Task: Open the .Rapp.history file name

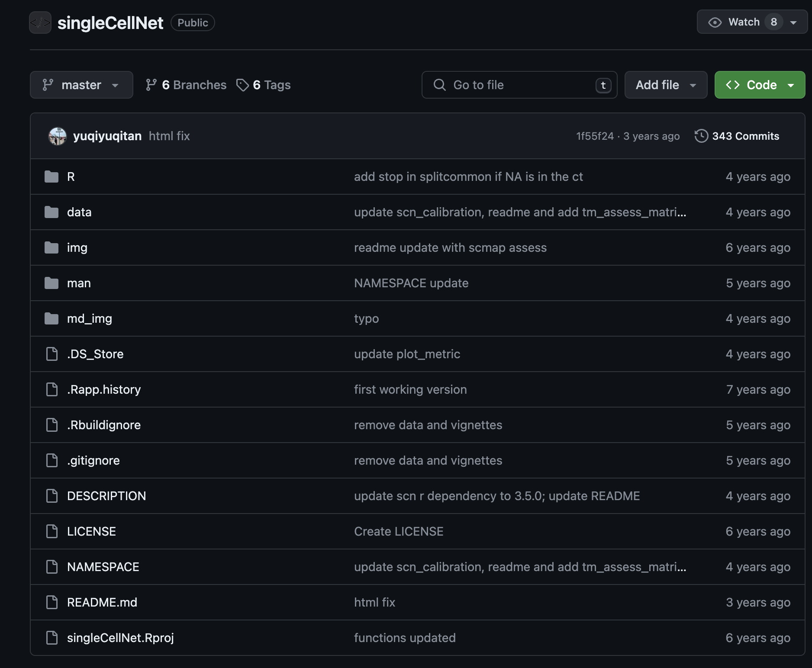Action: coord(104,389)
